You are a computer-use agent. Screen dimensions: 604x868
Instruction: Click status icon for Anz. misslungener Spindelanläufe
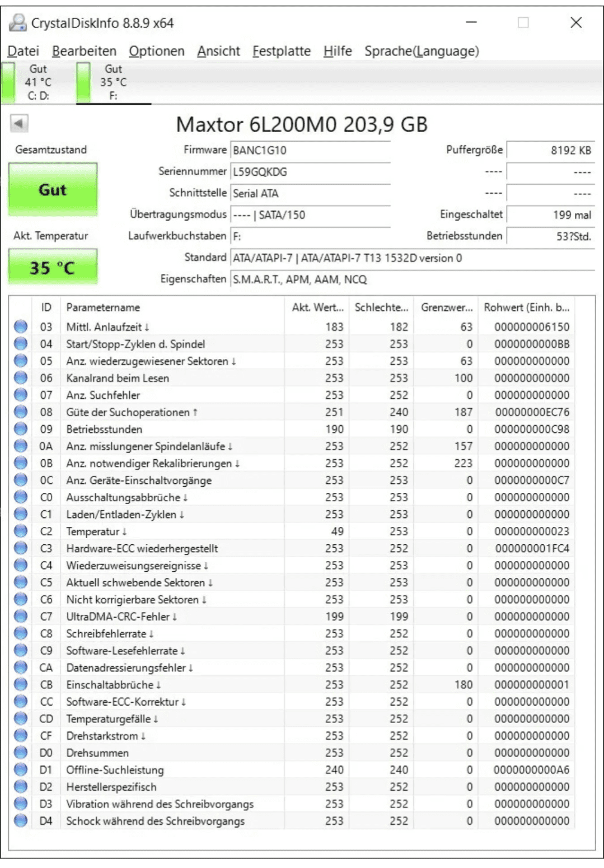tap(21, 446)
